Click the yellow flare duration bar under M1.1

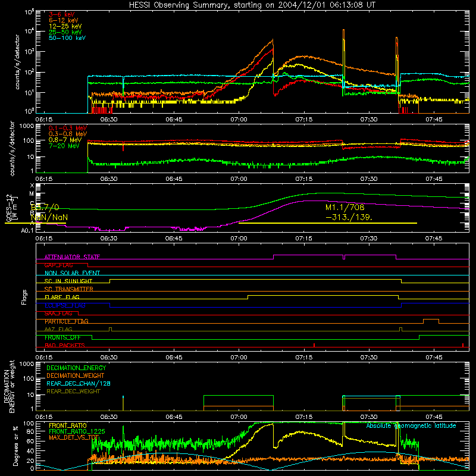pyautogui.click(x=328, y=223)
